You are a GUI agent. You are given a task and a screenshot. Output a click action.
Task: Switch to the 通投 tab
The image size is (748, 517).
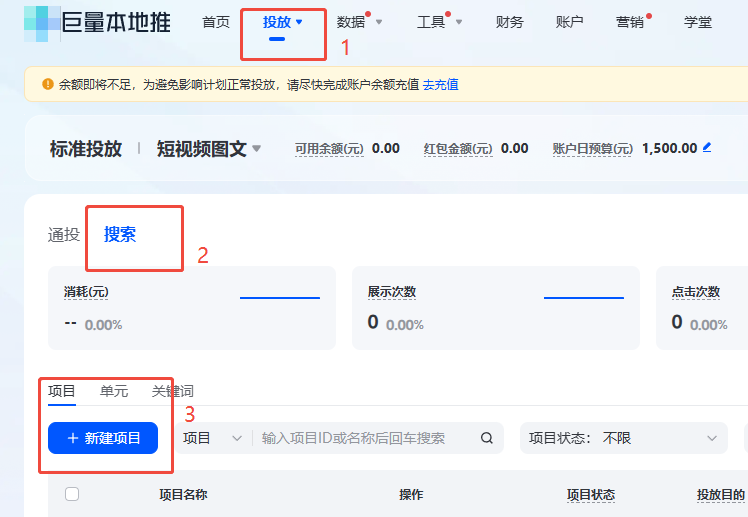coord(64,235)
